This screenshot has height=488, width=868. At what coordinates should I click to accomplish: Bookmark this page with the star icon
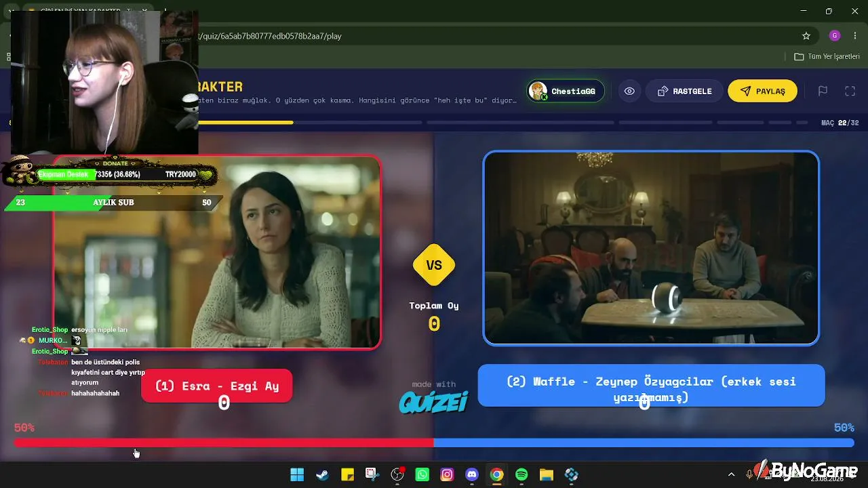(x=806, y=36)
